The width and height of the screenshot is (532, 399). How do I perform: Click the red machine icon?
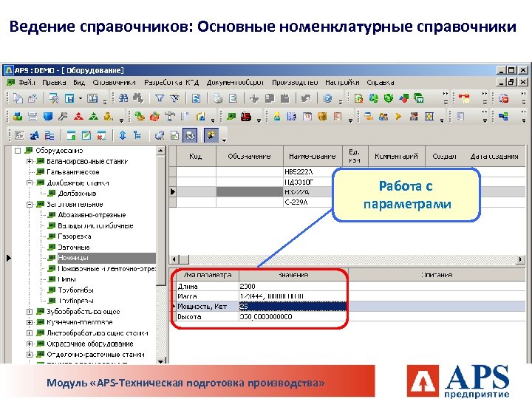click(x=246, y=117)
